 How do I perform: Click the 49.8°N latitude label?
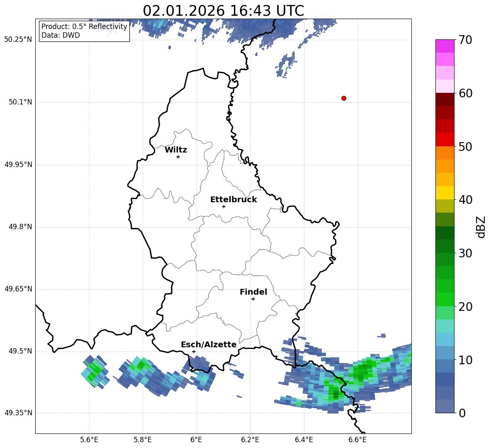click(20, 227)
